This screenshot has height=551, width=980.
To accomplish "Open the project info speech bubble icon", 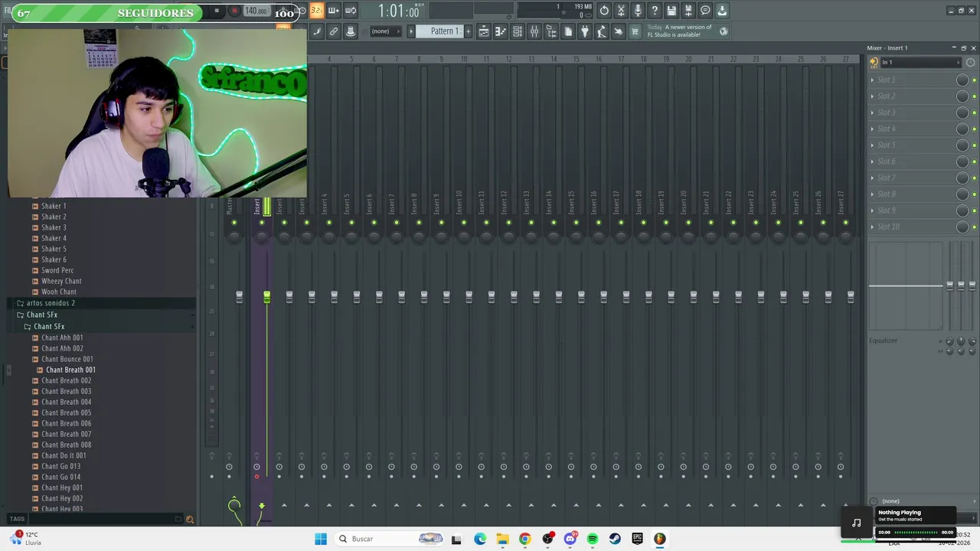I will (x=705, y=11).
